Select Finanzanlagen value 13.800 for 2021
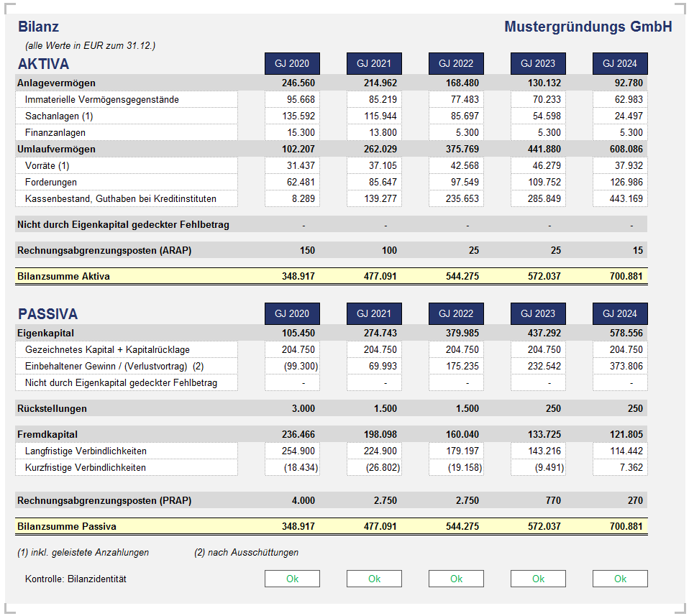689x616 pixels. click(374, 132)
